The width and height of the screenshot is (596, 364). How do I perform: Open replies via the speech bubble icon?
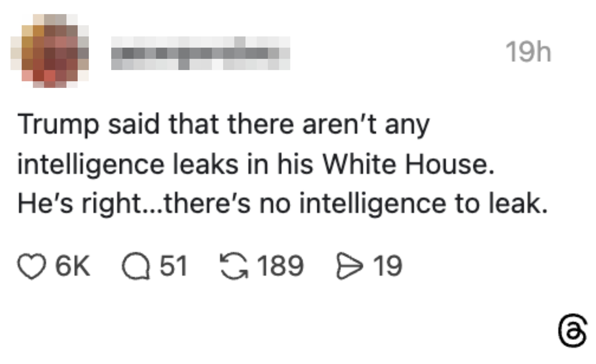coord(136,266)
